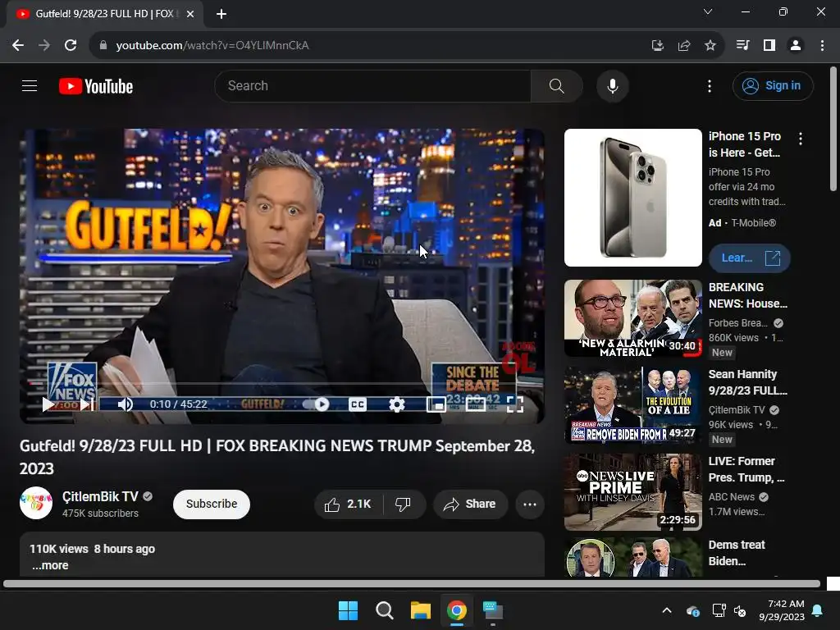Open the Sean Hannity 9/28/23 thumbnail

(632, 405)
